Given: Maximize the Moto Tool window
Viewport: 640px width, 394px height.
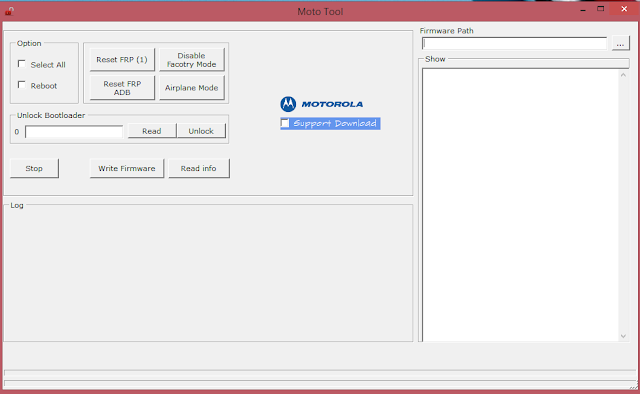Looking at the screenshot, I should [x=600, y=9].
